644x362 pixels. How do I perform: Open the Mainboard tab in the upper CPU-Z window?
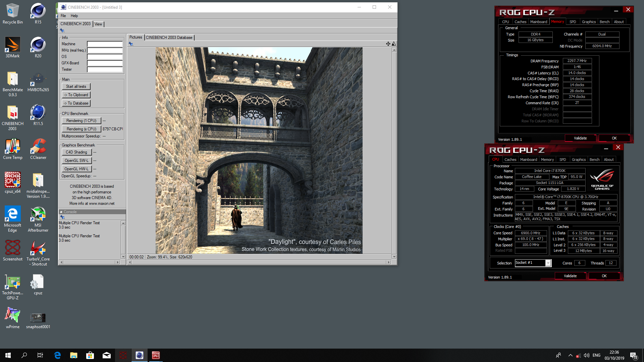(538, 22)
